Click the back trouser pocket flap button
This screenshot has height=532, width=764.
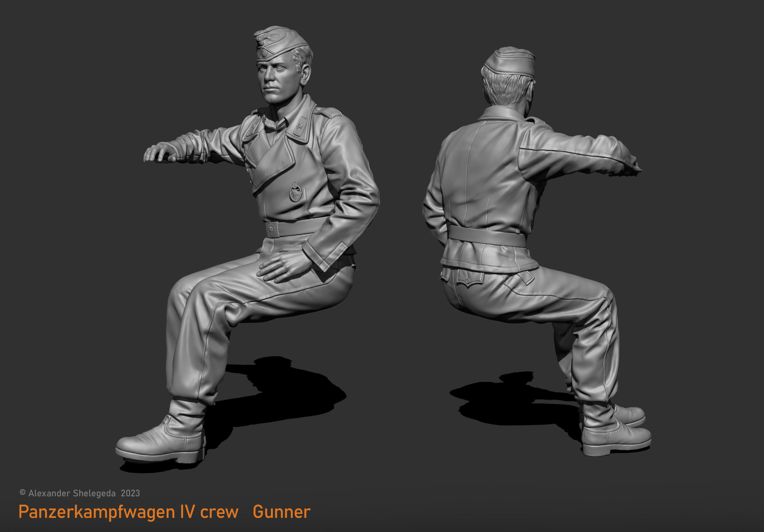click(x=467, y=281)
